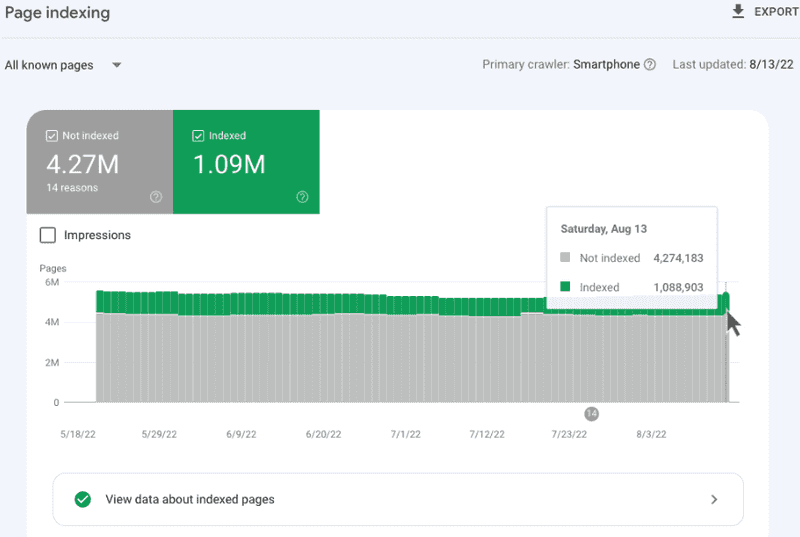Uncheck the Not indexed checkbox
The image size is (800, 537).
[x=52, y=136]
